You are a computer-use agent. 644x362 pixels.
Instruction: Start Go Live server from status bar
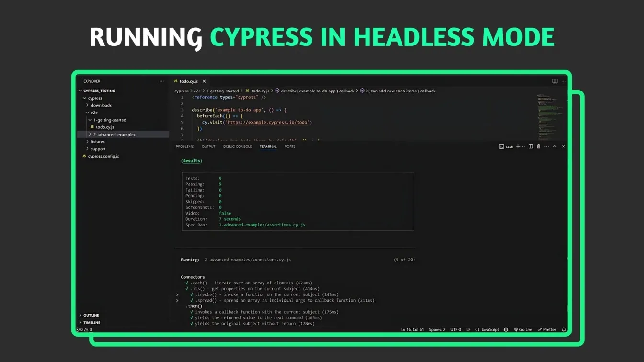523,329
